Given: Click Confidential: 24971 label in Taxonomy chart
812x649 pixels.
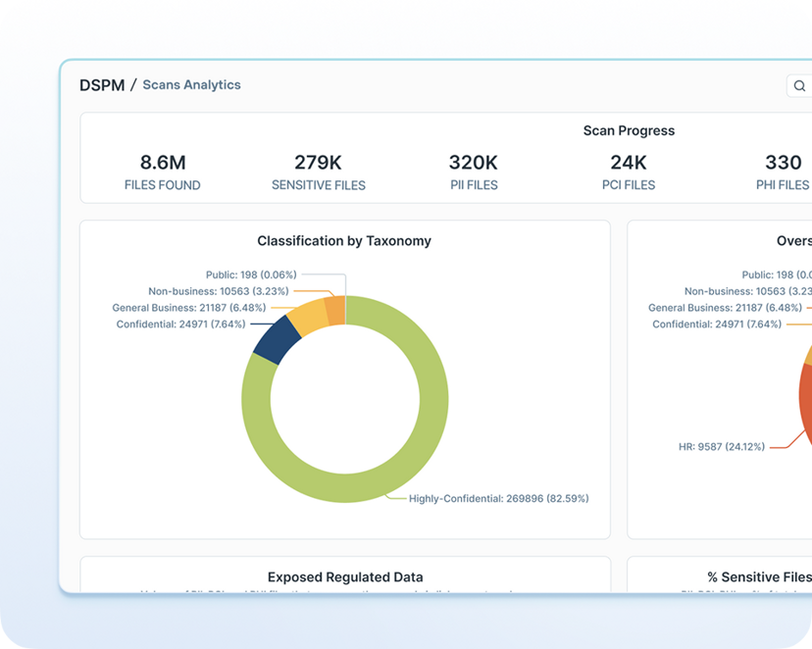Looking at the screenshot, I should (x=180, y=324).
